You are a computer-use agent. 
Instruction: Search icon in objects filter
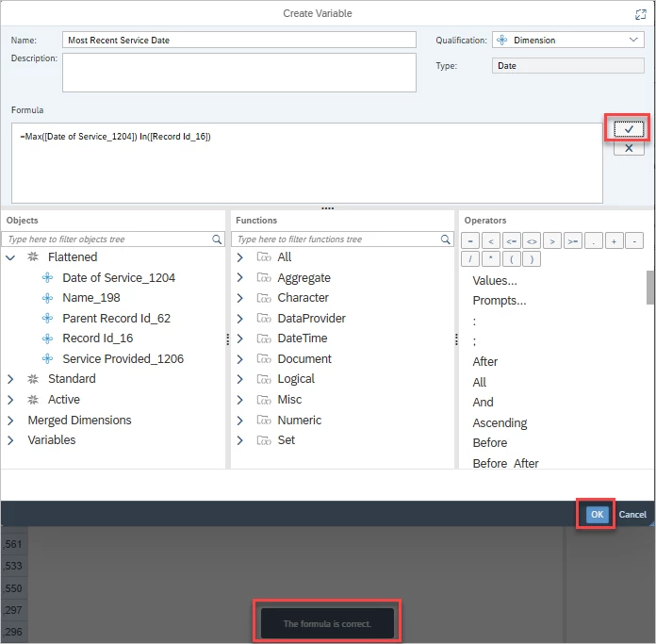217,239
